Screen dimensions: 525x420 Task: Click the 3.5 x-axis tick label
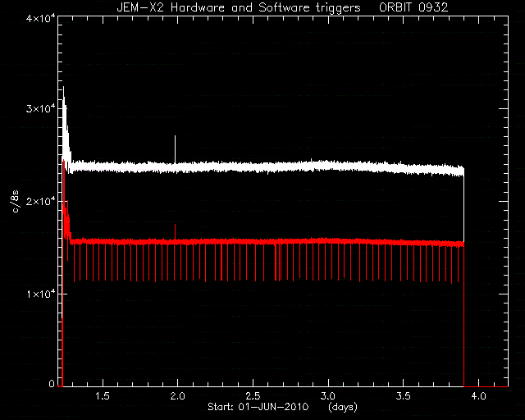click(403, 396)
